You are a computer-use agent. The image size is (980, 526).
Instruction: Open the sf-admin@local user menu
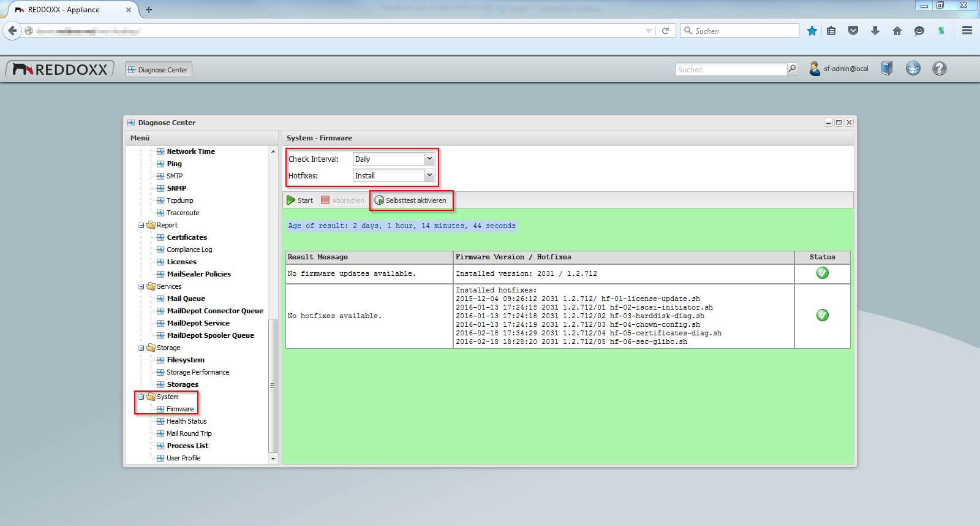pyautogui.click(x=839, y=69)
